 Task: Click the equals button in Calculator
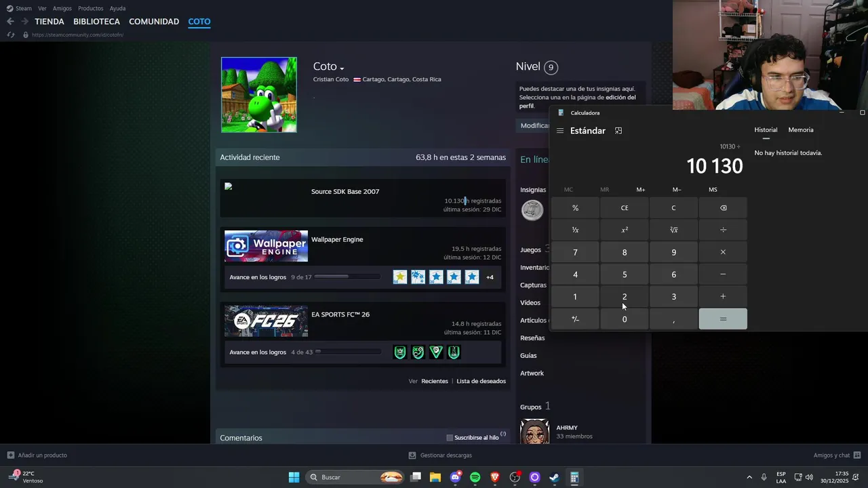pyautogui.click(x=723, y=319)
